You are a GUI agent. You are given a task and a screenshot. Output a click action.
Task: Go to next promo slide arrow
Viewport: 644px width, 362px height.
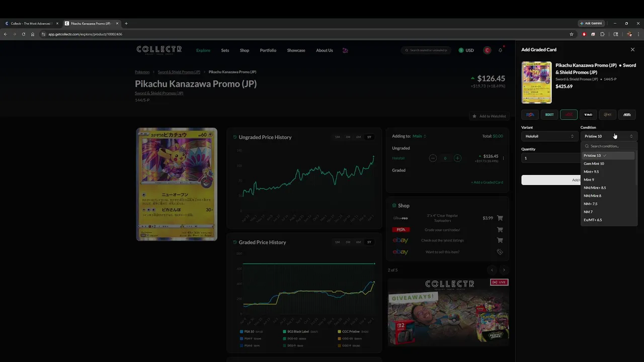tap(504, 270)
